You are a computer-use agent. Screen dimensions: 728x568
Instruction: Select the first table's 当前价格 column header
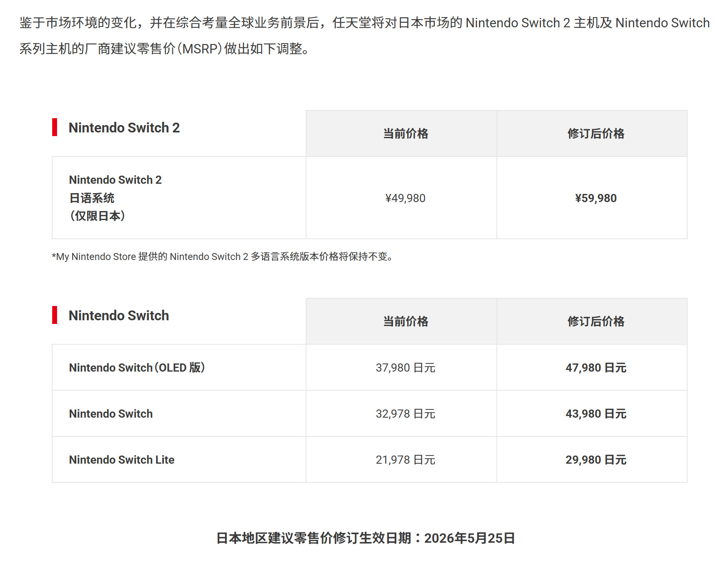pos(401,133)
